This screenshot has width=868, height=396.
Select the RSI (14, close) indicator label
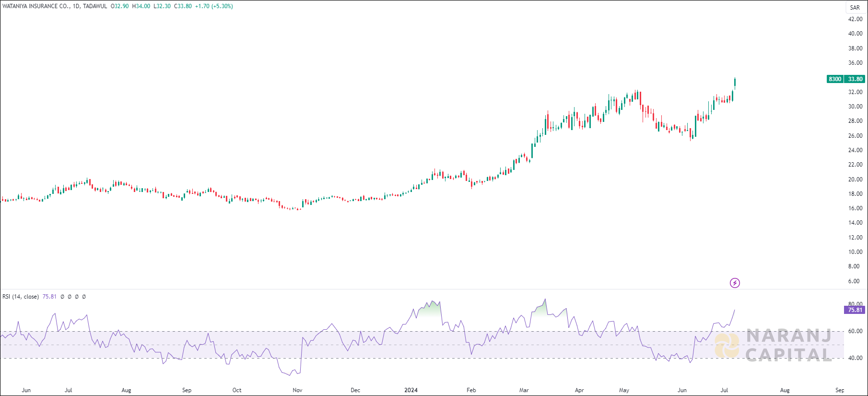(x=21, y=297)
